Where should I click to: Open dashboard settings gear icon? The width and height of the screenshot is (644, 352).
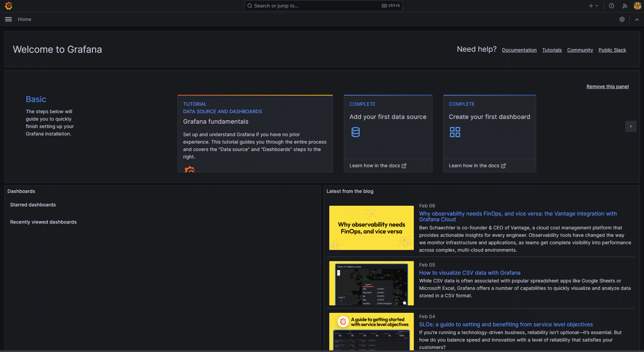(622, 19)
